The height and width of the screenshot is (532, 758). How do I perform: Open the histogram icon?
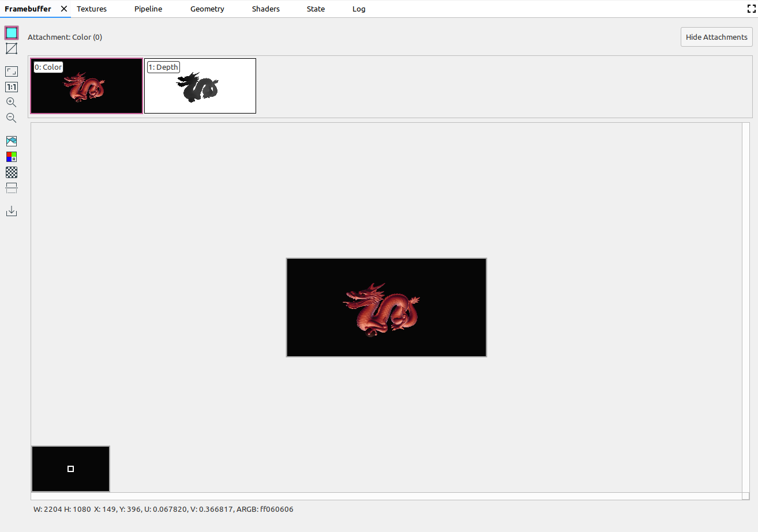(x=12, y=141)
